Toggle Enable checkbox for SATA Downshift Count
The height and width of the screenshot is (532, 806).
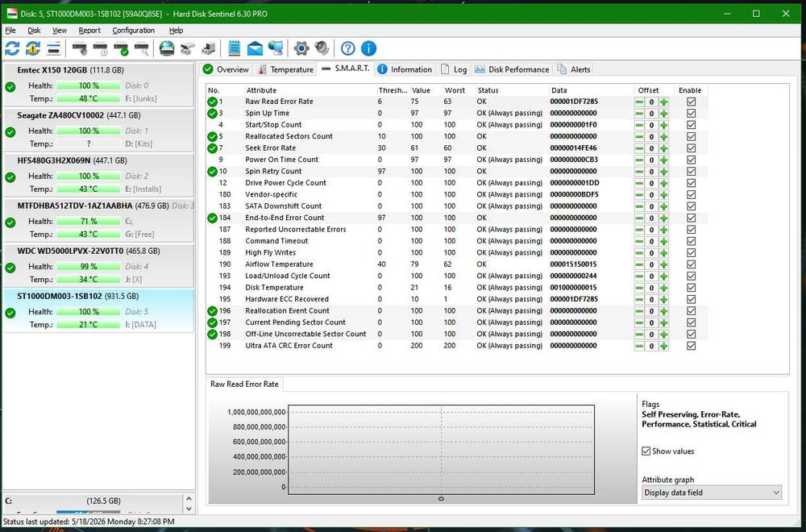coord(692,206)
